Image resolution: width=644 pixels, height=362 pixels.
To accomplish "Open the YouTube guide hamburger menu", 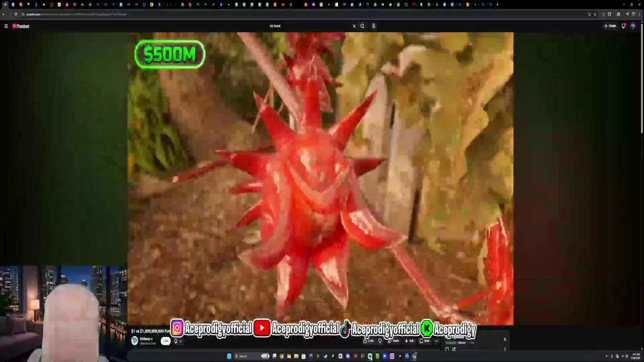I will point(6,26).
